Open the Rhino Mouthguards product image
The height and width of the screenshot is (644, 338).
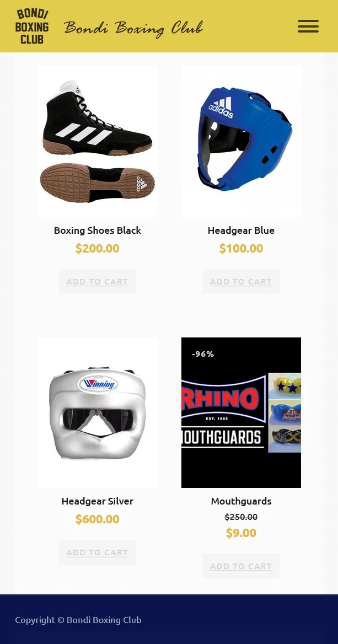pos(241,412)
